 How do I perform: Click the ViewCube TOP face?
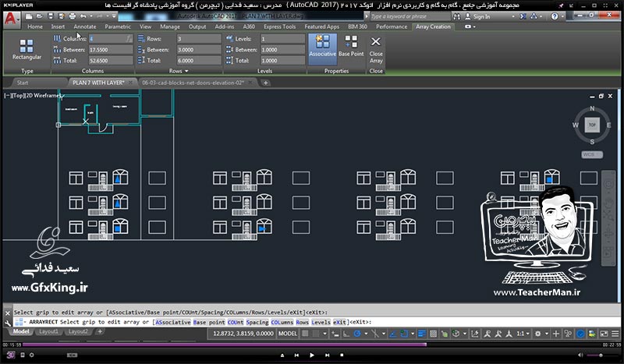pyautogui.click(x=592, y=125)
